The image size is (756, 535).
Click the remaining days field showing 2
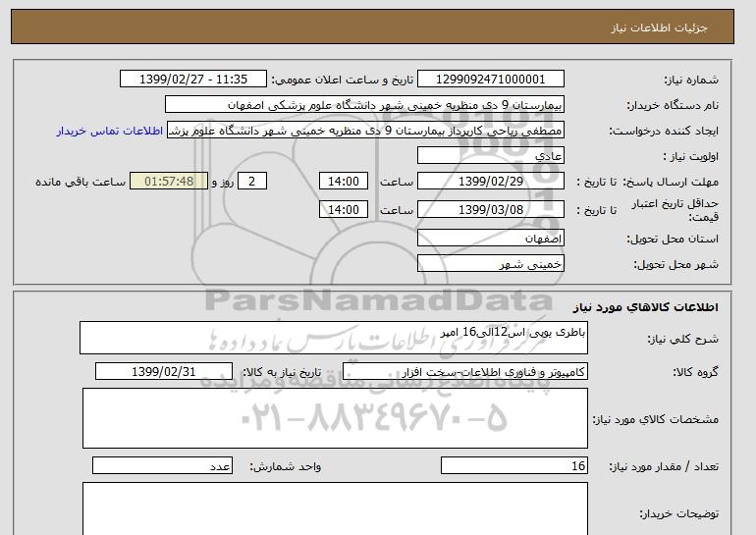click(252, 182)
